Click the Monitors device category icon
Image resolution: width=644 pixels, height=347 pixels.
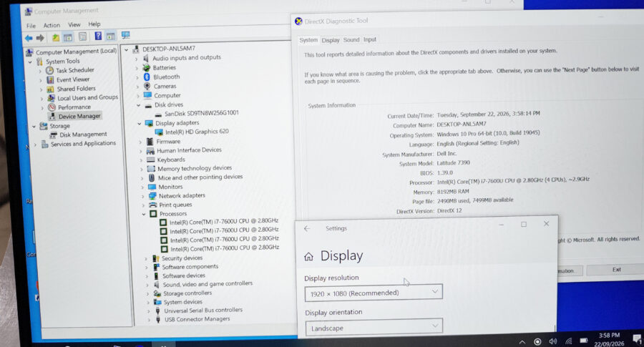click(152, 187)
